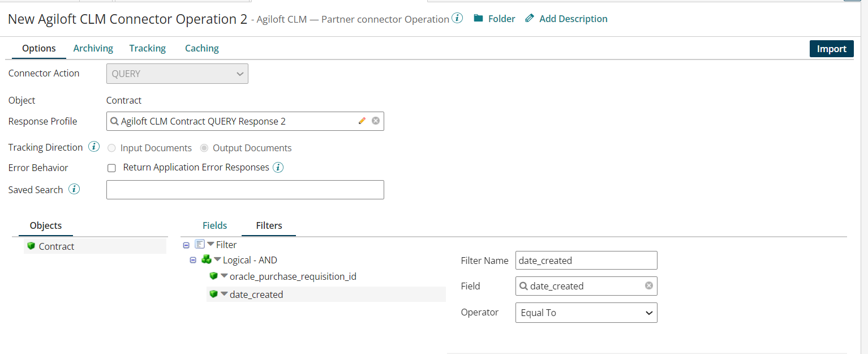Screen dimensions: 868x354
Task: Click the Saved Search info icon
Action: click(x=74, y=189)
